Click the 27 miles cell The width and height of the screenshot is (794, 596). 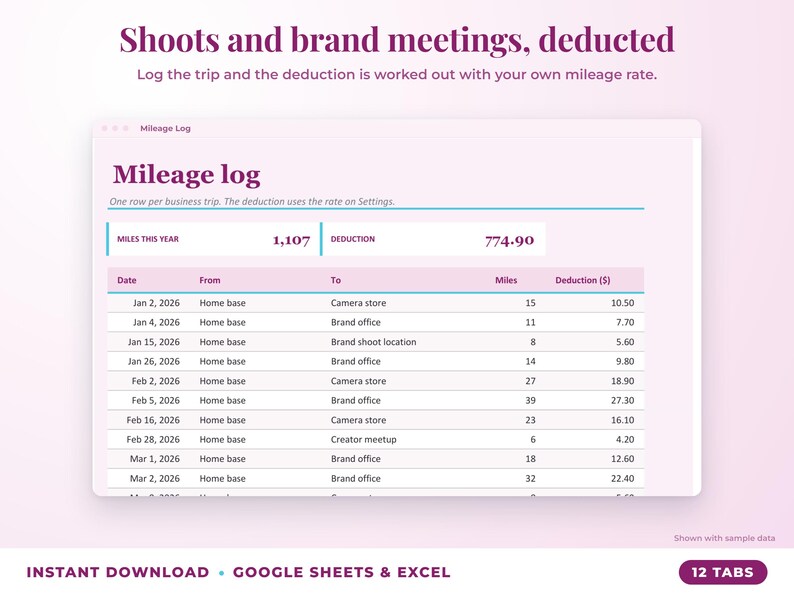[x=530, y=381]
